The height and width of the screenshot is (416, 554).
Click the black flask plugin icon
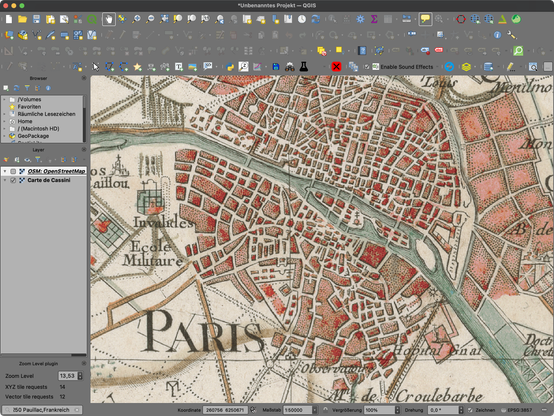[x=303, y=66]
